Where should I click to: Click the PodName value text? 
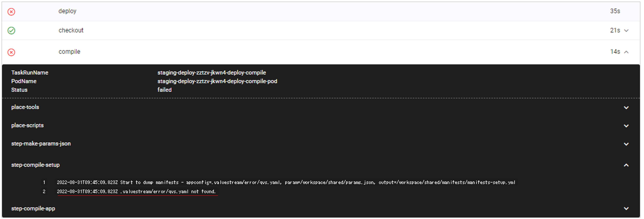click(x=217, y=81)
